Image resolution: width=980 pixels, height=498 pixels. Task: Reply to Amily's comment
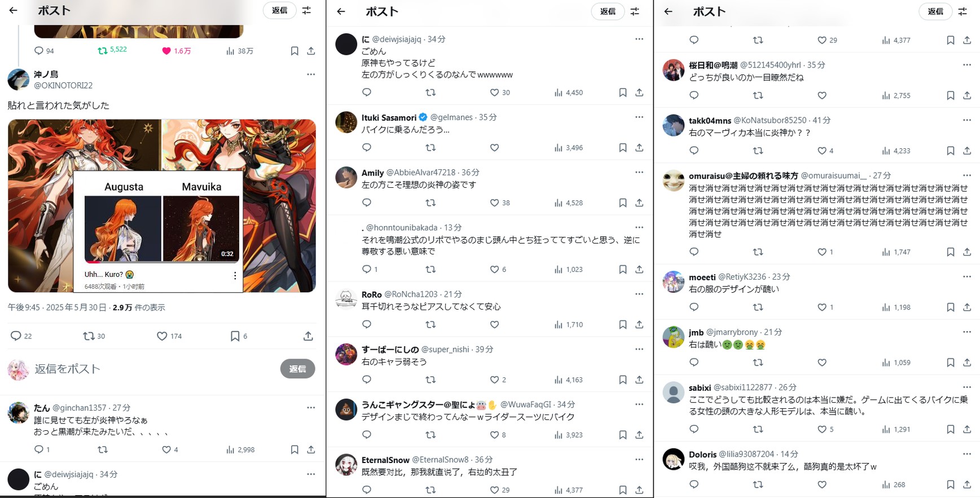pyautogui.click(x=367, y=202)
